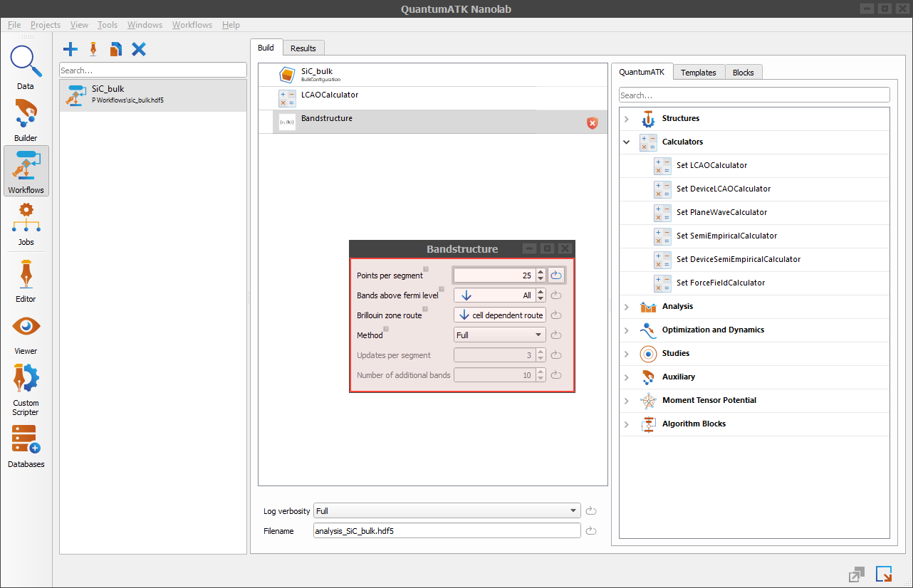Open the Tools menu
Image resolution: width=913 pixels, height=588 pixels.
(x=108, y=25)
